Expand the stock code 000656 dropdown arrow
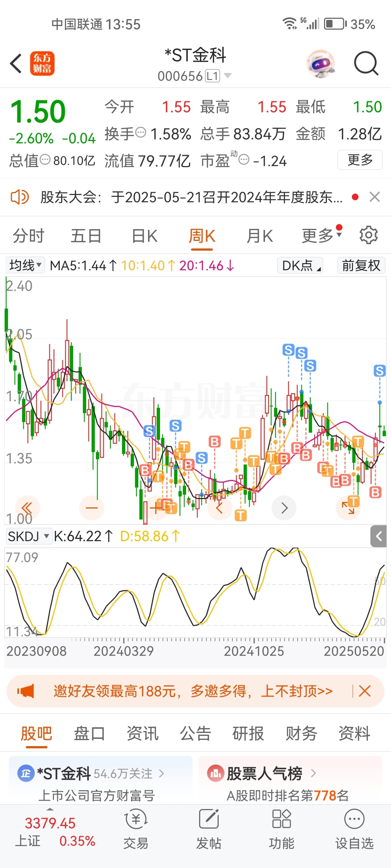 (228, 76)
